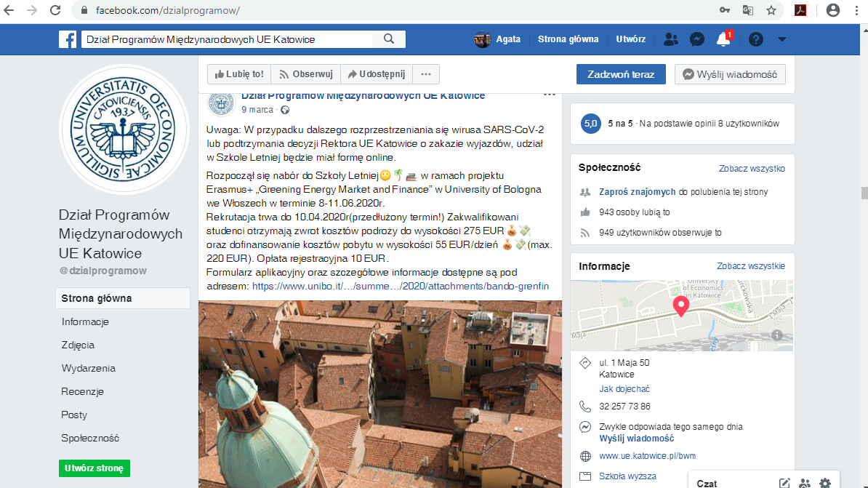Viewport: 868px width, 488px height.
Task: Click Jak dojechać link
Action: click(x=624, y=389)
